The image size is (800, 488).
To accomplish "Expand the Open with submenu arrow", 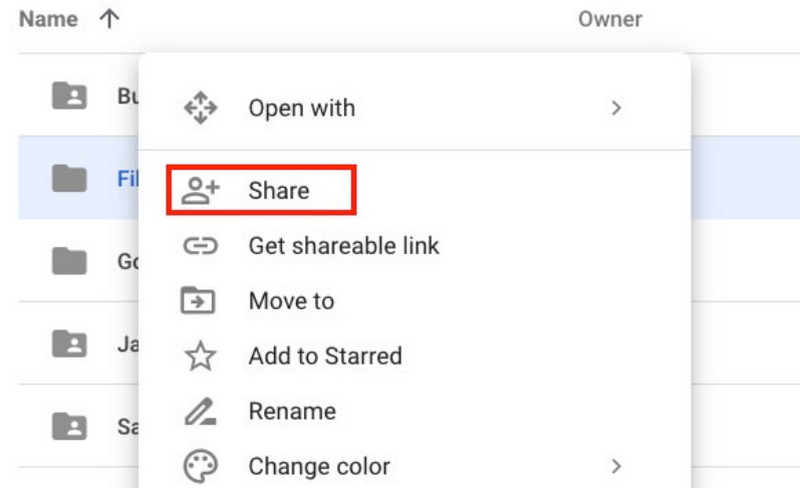I will [616, 108].
